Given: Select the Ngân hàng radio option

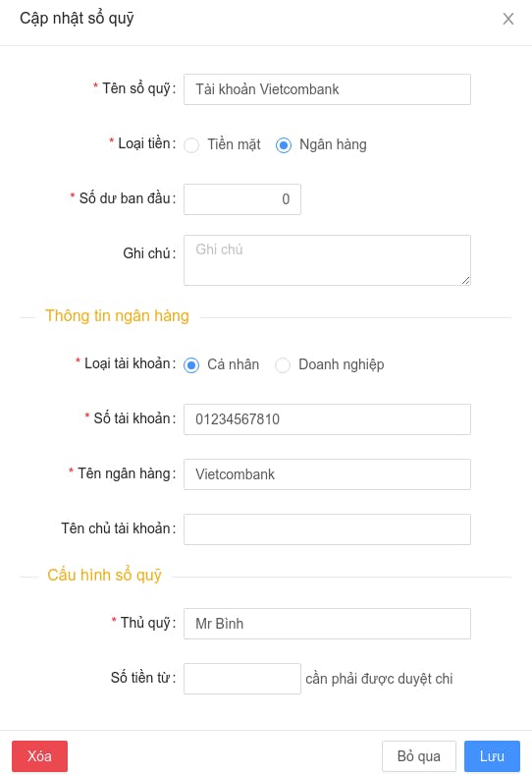Looking at the screenshot, I should point(284,144).
